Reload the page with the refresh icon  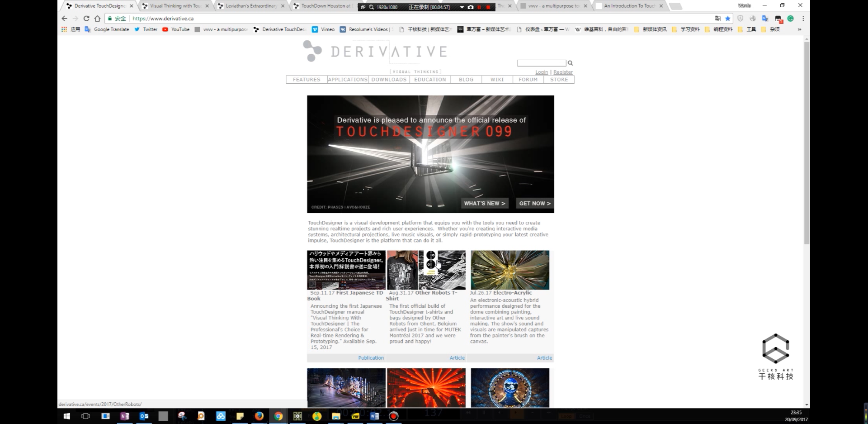click(x=86, y=19)
